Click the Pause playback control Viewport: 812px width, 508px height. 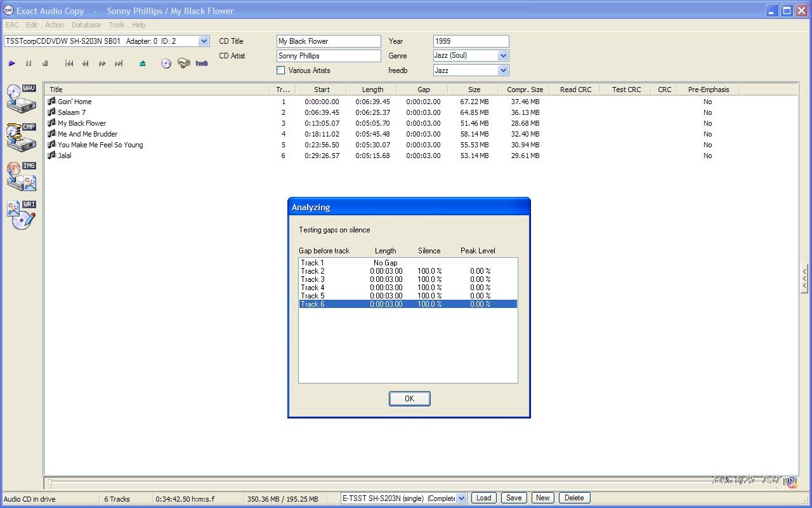(x=29, y=63)
